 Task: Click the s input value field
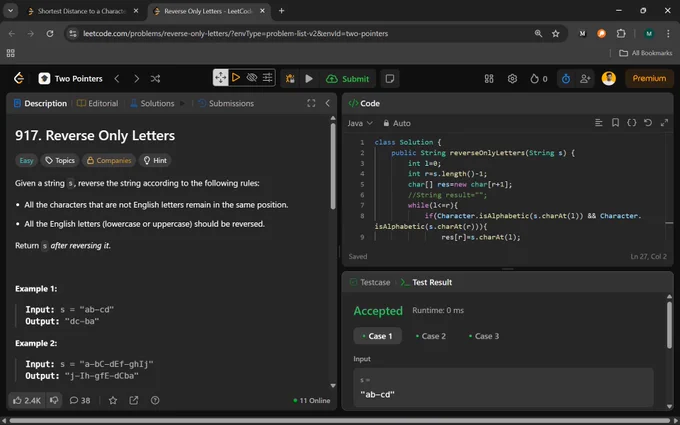(503, 388)
